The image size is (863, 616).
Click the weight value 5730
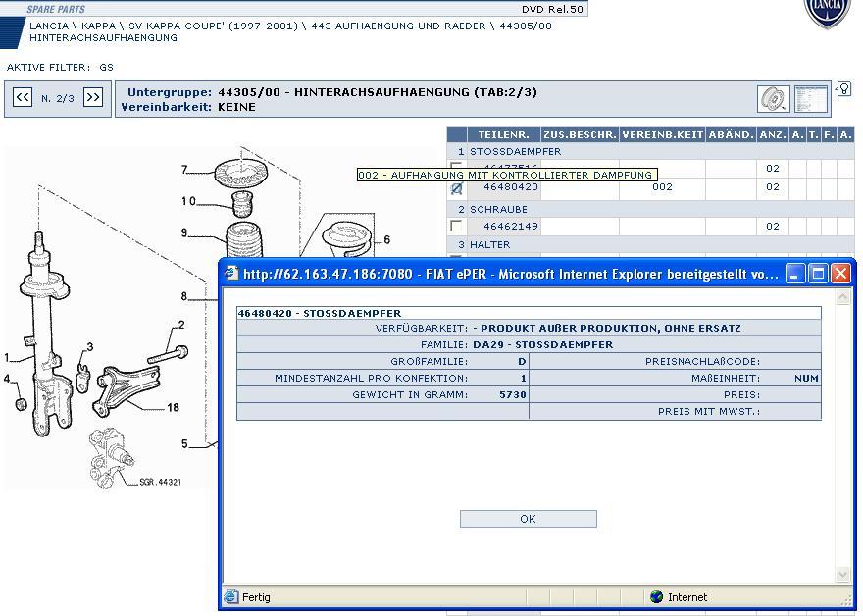[513, 394]
